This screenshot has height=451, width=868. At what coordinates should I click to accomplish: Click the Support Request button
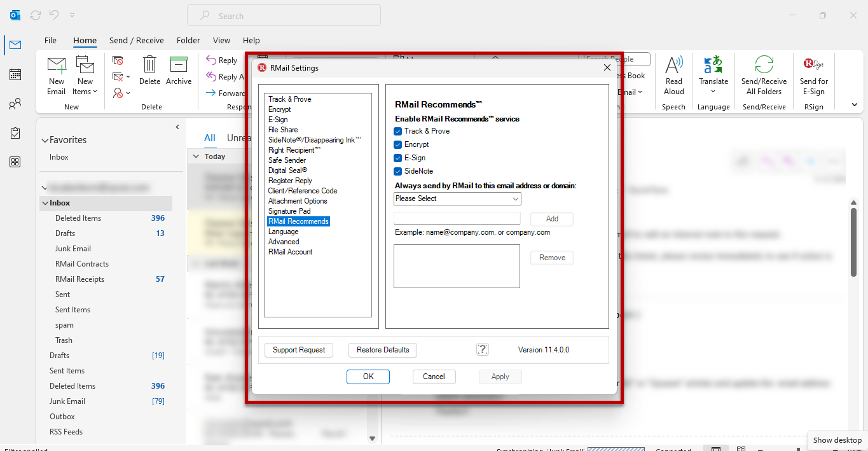tap(299, 350)
